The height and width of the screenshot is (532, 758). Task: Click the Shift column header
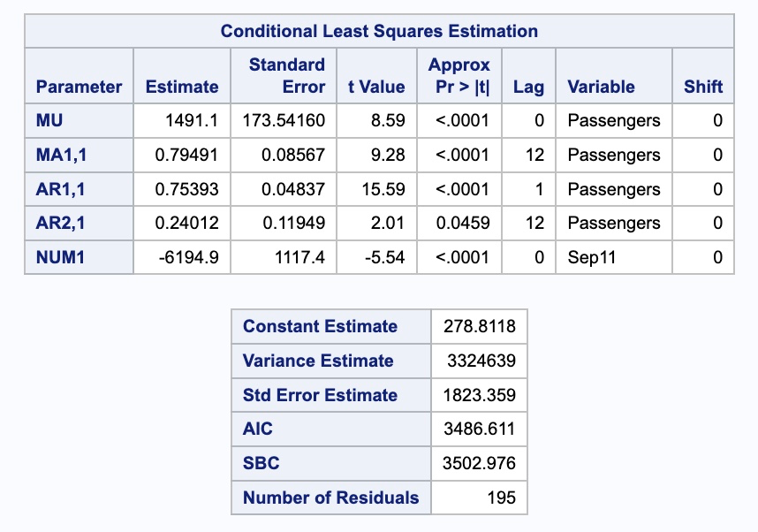(703, 87)
